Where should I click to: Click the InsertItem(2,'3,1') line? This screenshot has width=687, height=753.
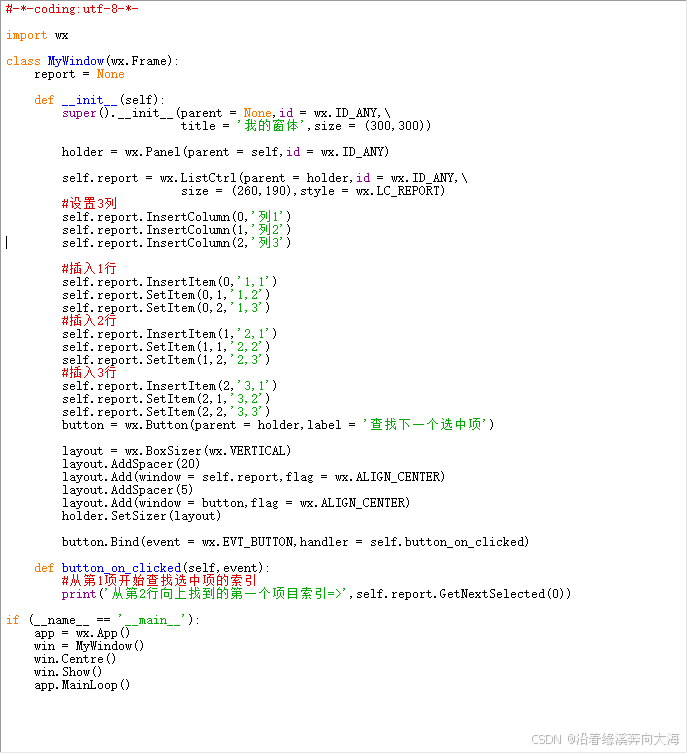(x=169, y=385)
